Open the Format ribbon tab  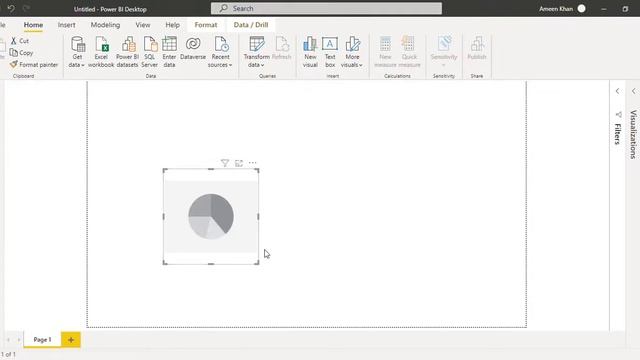pyautogui.click(x=206, y=25)
